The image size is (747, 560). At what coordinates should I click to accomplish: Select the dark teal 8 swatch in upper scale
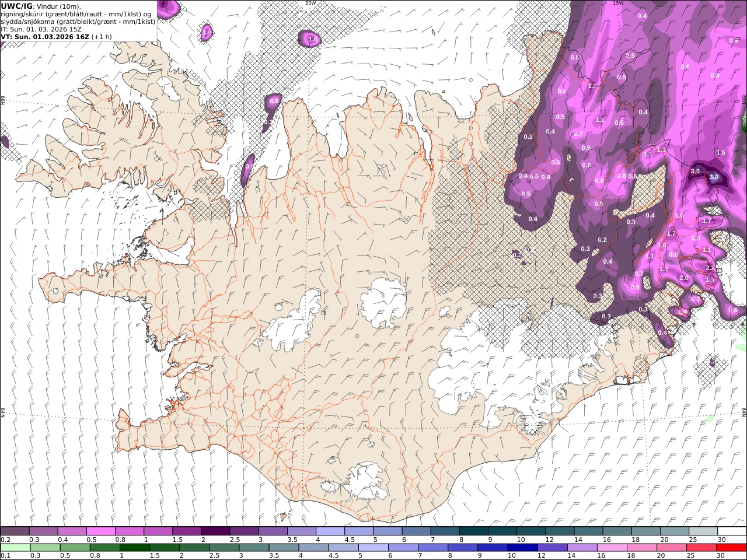473,531
